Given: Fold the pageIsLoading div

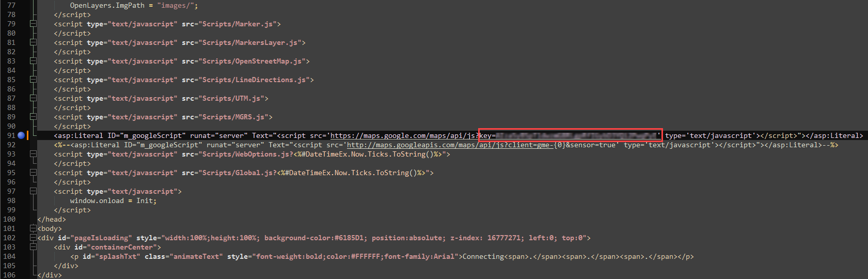Looking at the screenshot, I should [33, 238].
